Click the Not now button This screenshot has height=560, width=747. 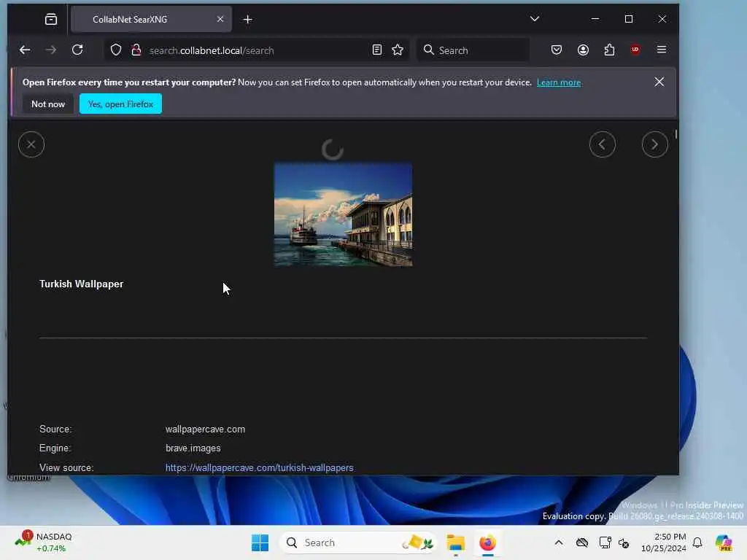(48, 104)
